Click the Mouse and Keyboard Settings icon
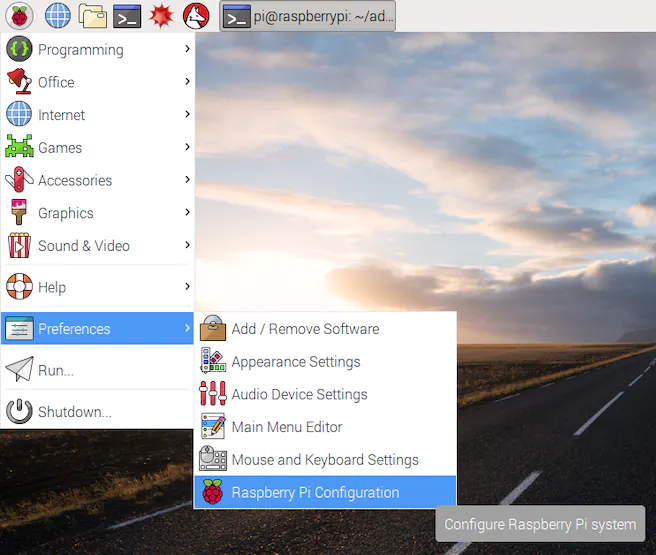 (213, 458)
